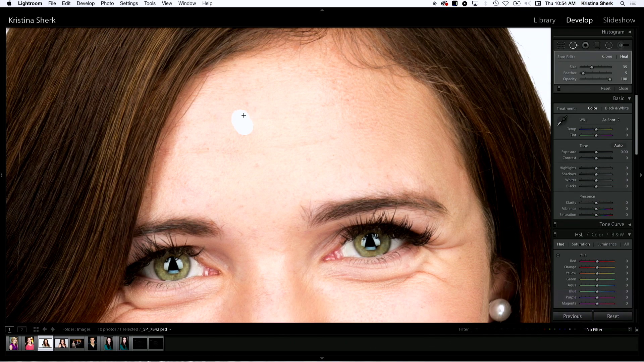Pick the White Balance Selector eyedropper
This screenshot has width=644, height=362.
coord(562,121)
